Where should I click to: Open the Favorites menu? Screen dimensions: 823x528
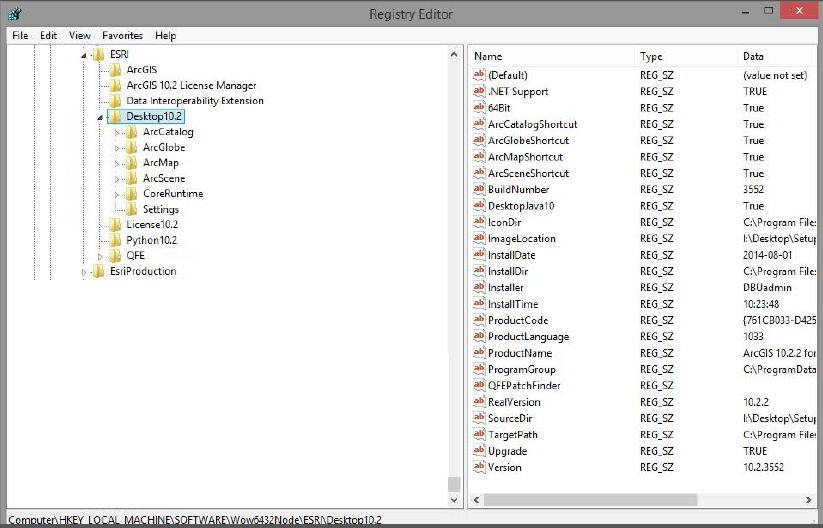click(x=122, y=35)
